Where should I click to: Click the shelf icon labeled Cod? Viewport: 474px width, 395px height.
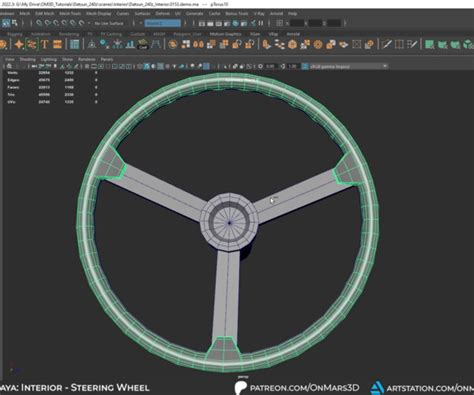click(x=143, y=44)
